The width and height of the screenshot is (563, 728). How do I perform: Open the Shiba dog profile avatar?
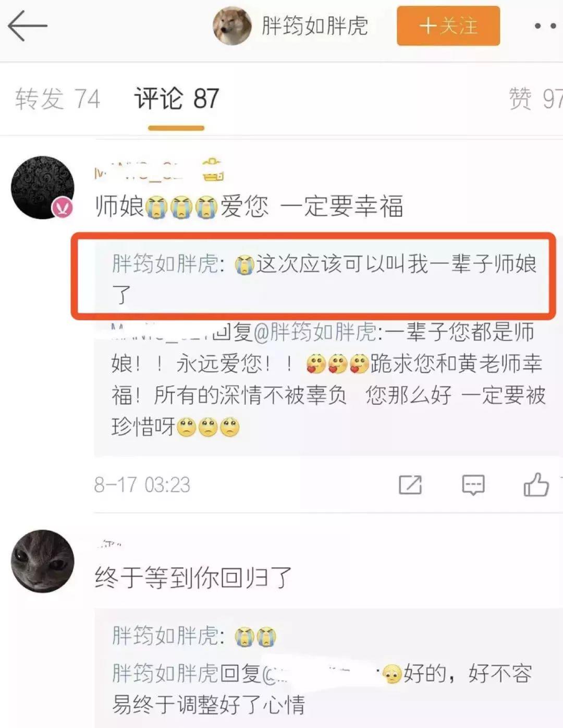232,26
